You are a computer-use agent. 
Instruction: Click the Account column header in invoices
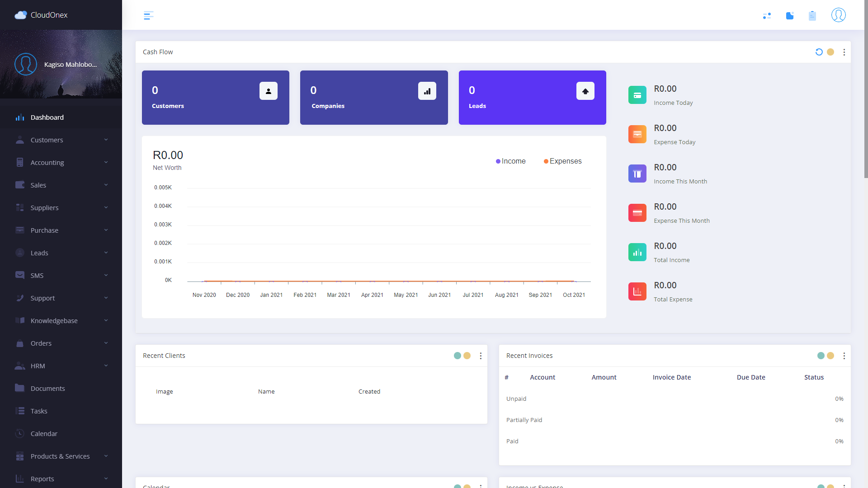click(x=542, y=377)
